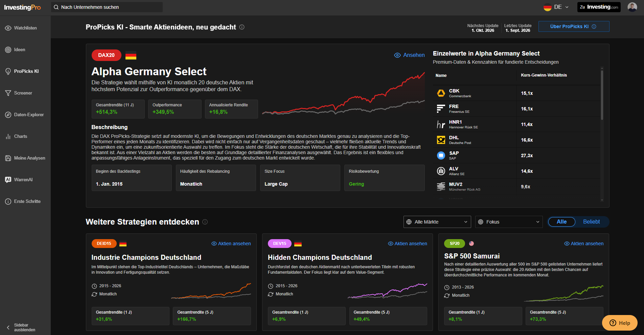This screenshot has height=335, width=644.
Task: Collapse the sidebar with Sidebar ausblenden
Action: coord(21,328)
